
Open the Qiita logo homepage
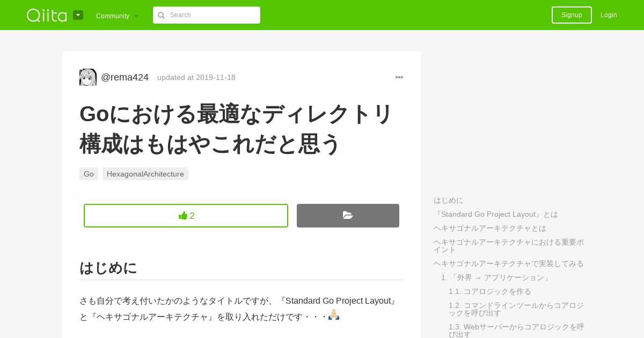tap(47, 15)
